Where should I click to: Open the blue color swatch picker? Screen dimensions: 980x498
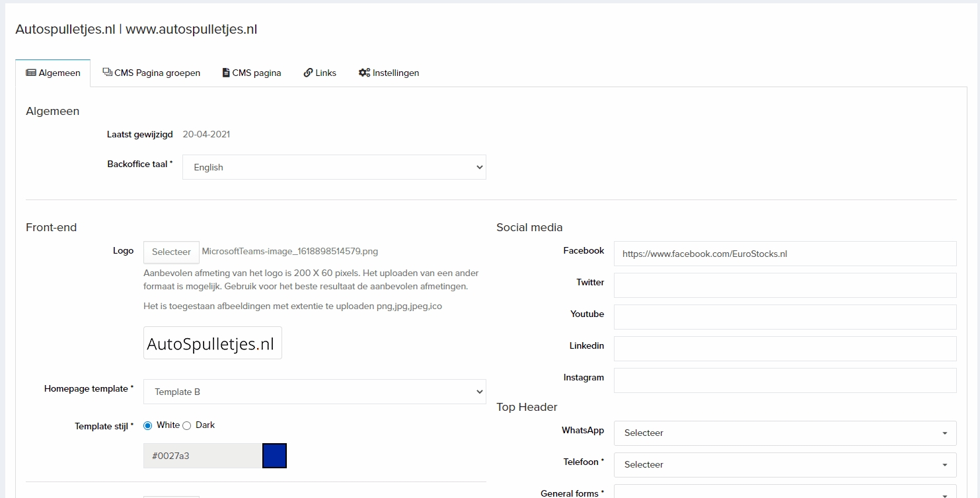pyautogui.click(x=274, y=456)
